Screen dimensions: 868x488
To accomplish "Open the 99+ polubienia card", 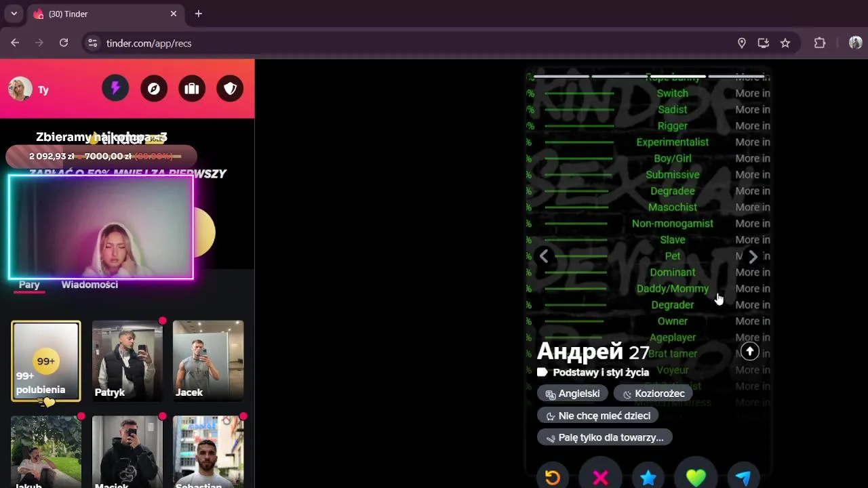I will 45,361.
